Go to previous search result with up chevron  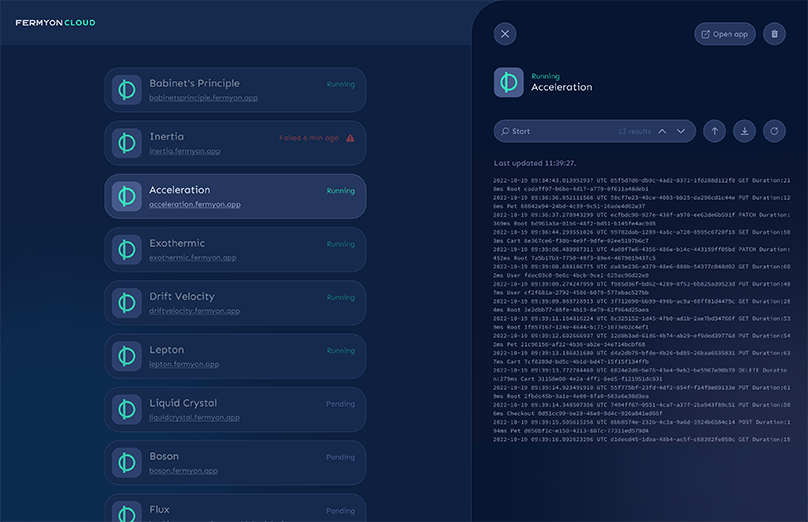tap(662, 131)
